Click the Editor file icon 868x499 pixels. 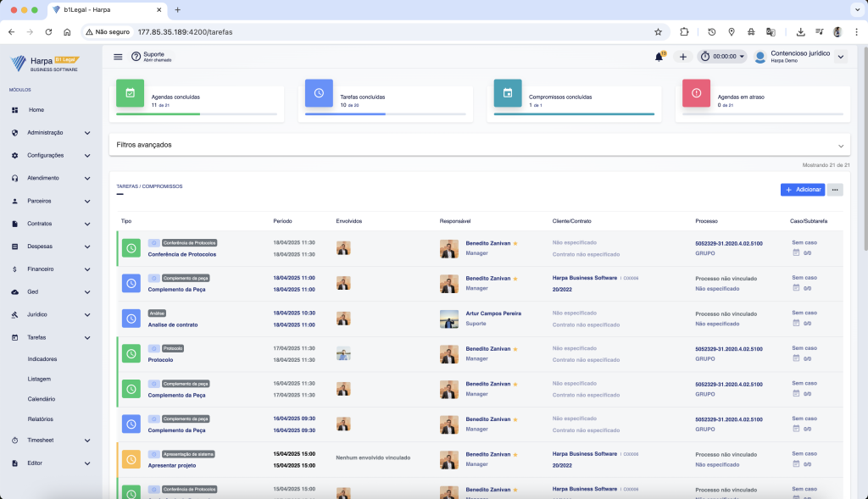pos(15,463)
